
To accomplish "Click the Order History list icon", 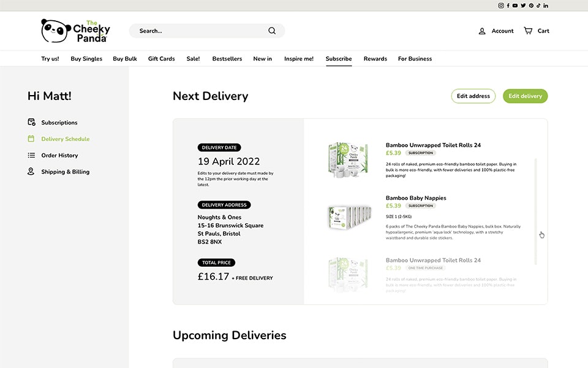I will [x=31, y=155].
